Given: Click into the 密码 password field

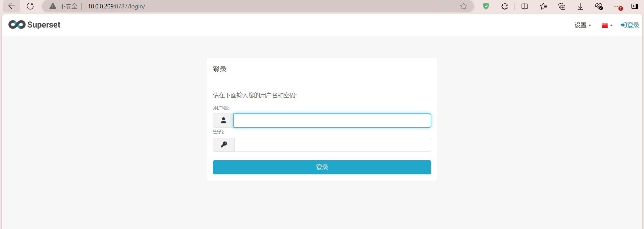Looking at the screenshot, I should [332, 145].
